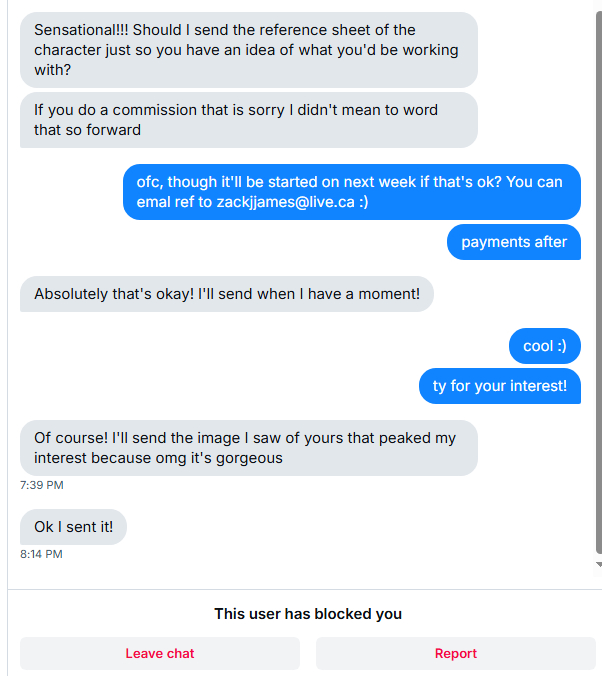Select the 'ty for your interest!' bubble
602x676 pixels.
tap(499, 386)
